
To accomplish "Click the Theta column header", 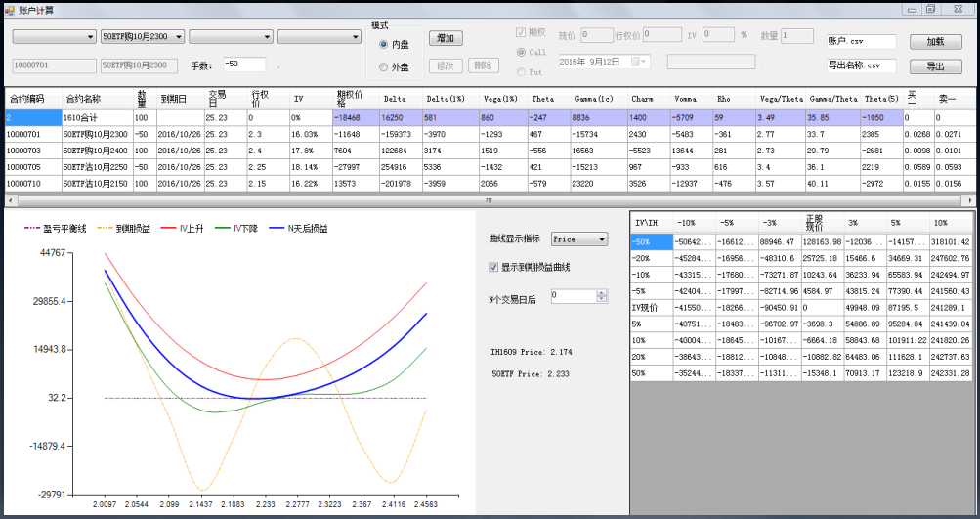I will [549, 99].
